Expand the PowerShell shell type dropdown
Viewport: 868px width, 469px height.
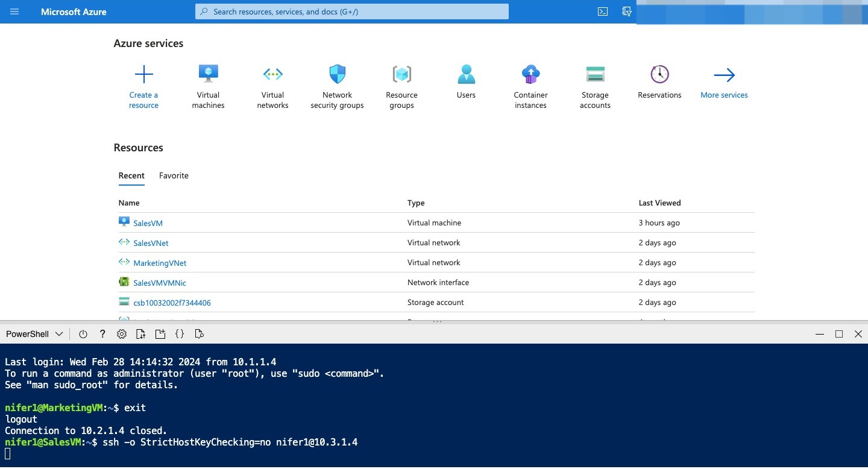34,334
